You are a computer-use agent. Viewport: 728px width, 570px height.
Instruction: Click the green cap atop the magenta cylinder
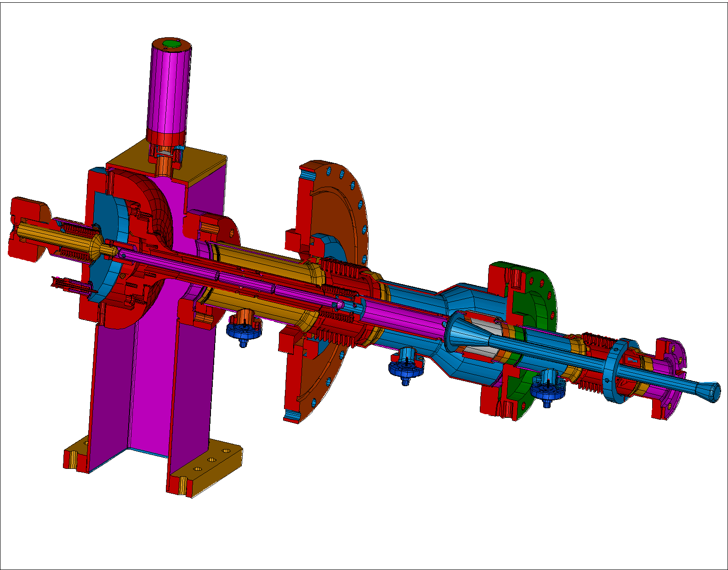point(171,44)
